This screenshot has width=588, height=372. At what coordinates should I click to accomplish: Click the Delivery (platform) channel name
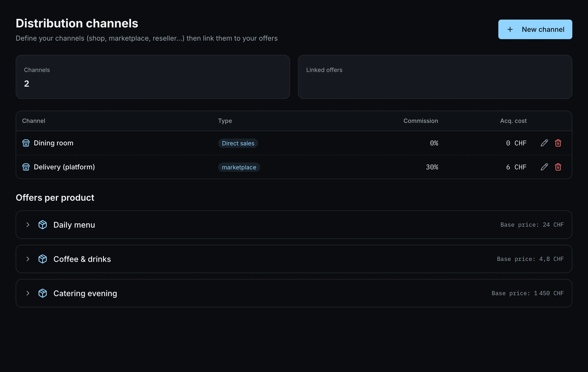tap(64, 167)
